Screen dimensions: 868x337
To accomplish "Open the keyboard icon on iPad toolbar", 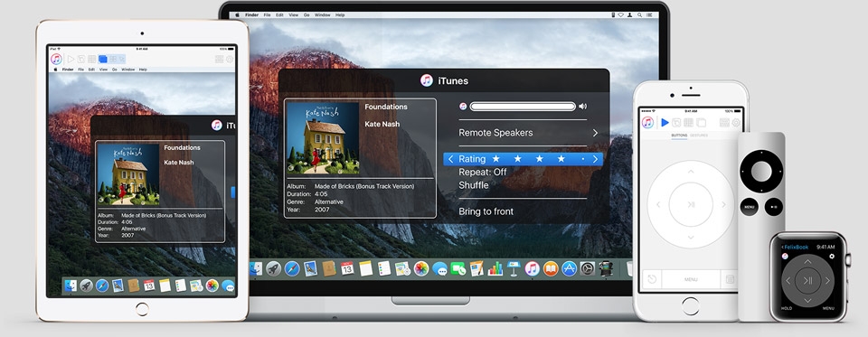I will [219, 60].
